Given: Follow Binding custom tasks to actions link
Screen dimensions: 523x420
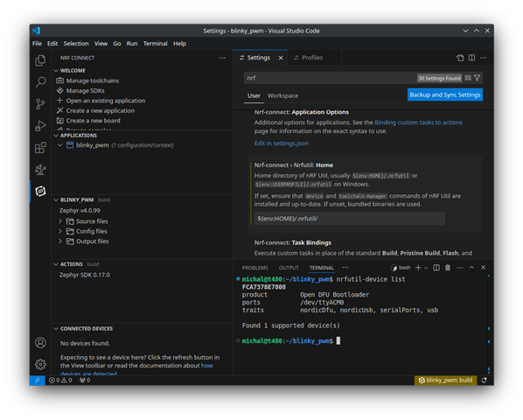Looking at the screenshot, I should tap(418, 122).
